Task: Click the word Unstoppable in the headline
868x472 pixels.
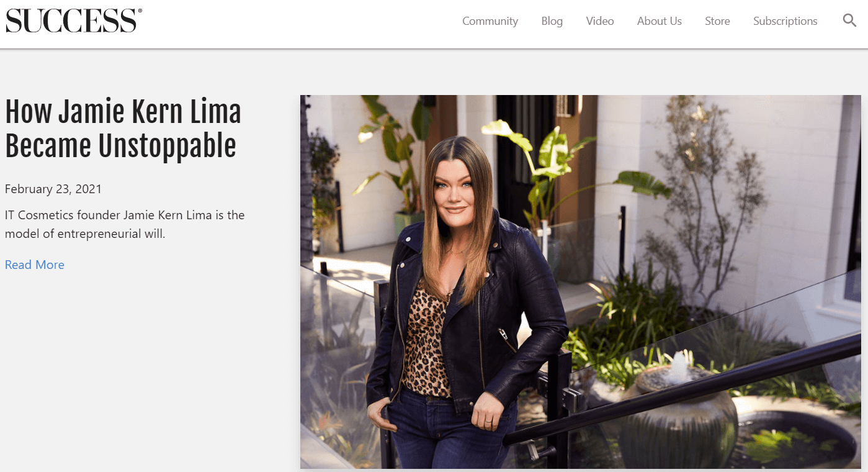Action: pyautogui.click(x=168, y=147)
